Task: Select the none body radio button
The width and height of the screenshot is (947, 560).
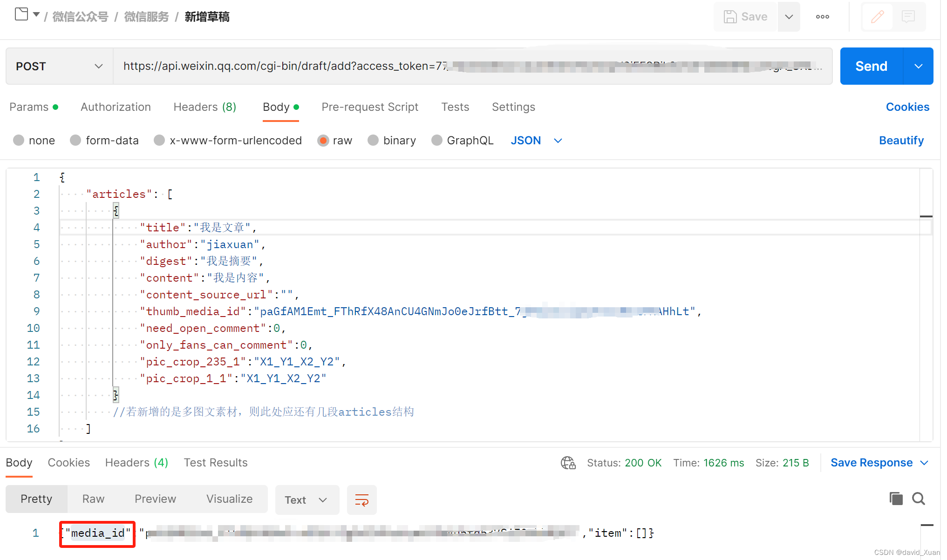Action: pyautogui.click(x=19, y=140)
